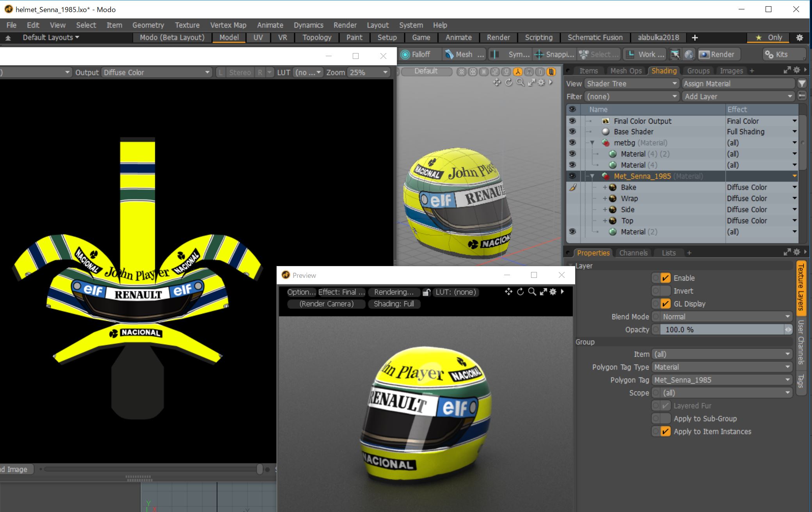Image resolution: width=812 pixels, height=512 pixels.
Task: Click the maximize arrows of the Properties panel
Action: click(x=787, y=252)
